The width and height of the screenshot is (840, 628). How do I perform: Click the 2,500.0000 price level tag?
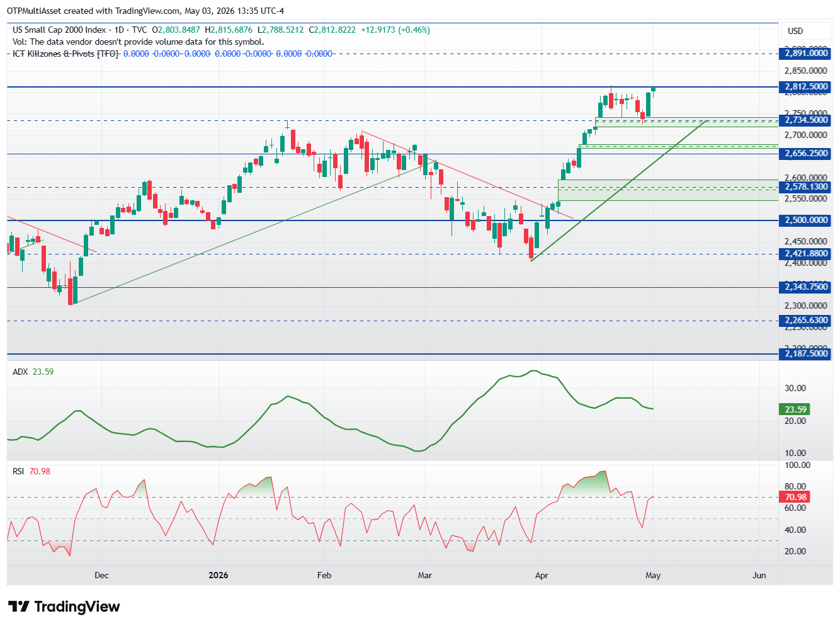click(x=805, y=220)
